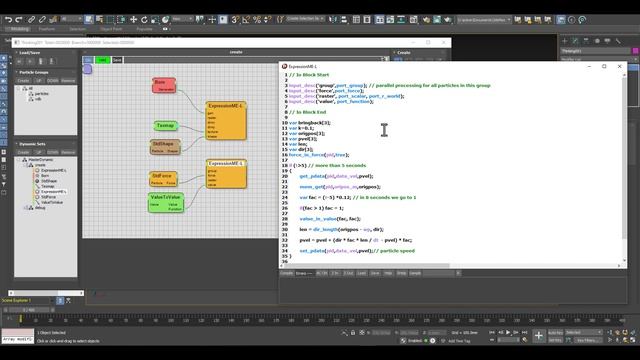
Task: Open the reference coordinate system dropdown
Action: (182, 19)
